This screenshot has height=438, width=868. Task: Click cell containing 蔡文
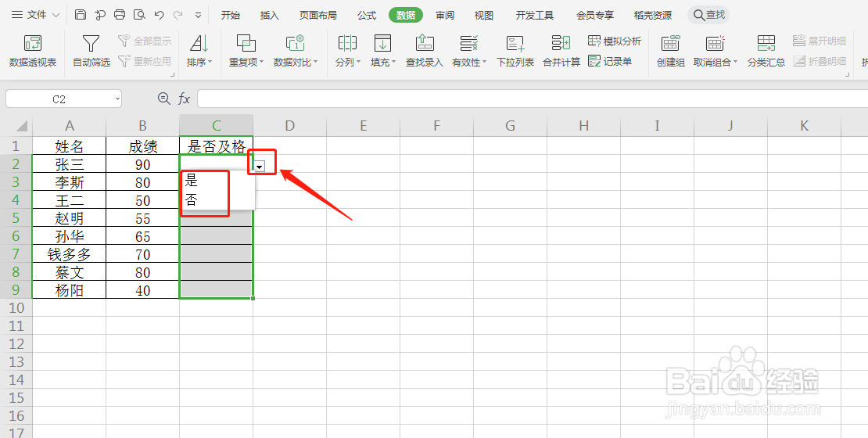(x=69, y=272)
